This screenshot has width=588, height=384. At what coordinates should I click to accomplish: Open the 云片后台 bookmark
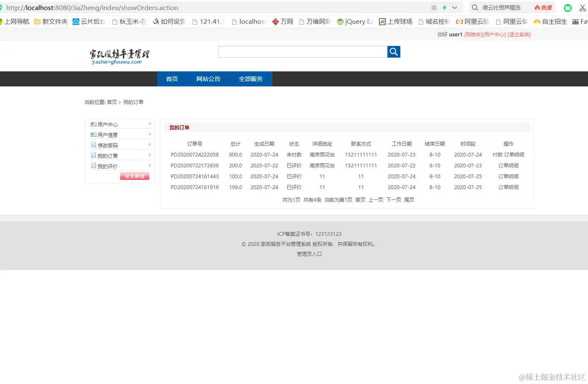pyautogui.click(x=89, y=22)
